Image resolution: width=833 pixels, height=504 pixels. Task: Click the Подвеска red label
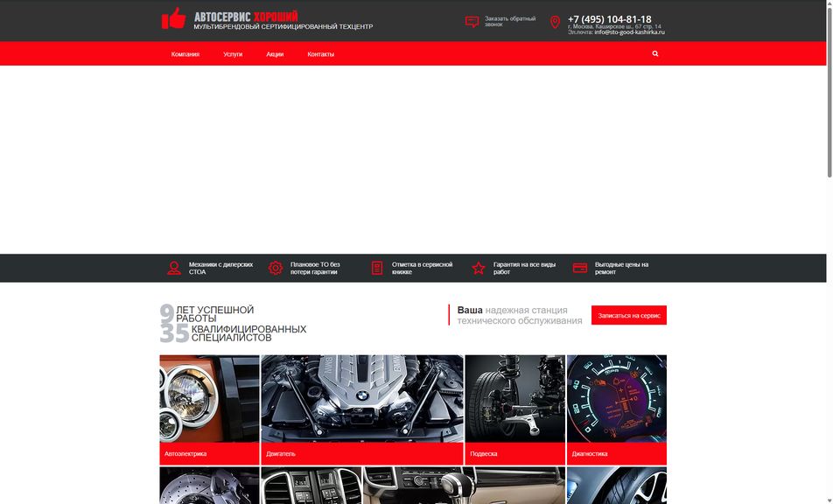click(514, 454)
